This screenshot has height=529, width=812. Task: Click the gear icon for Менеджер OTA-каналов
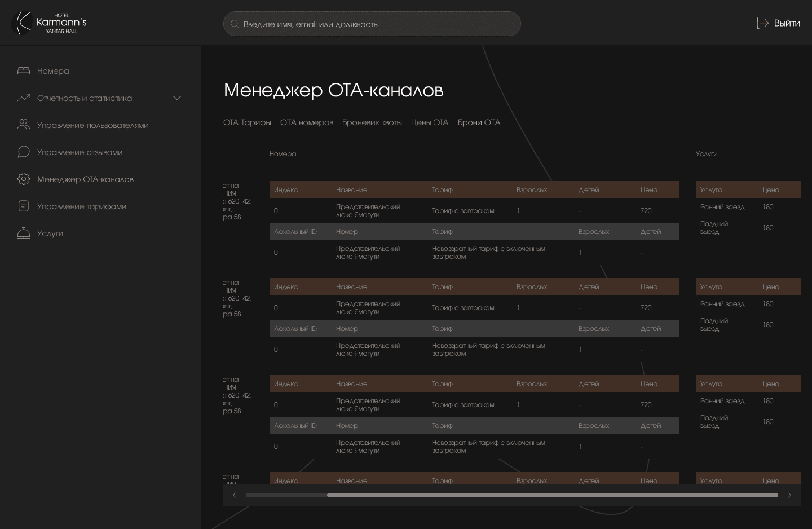24,179
